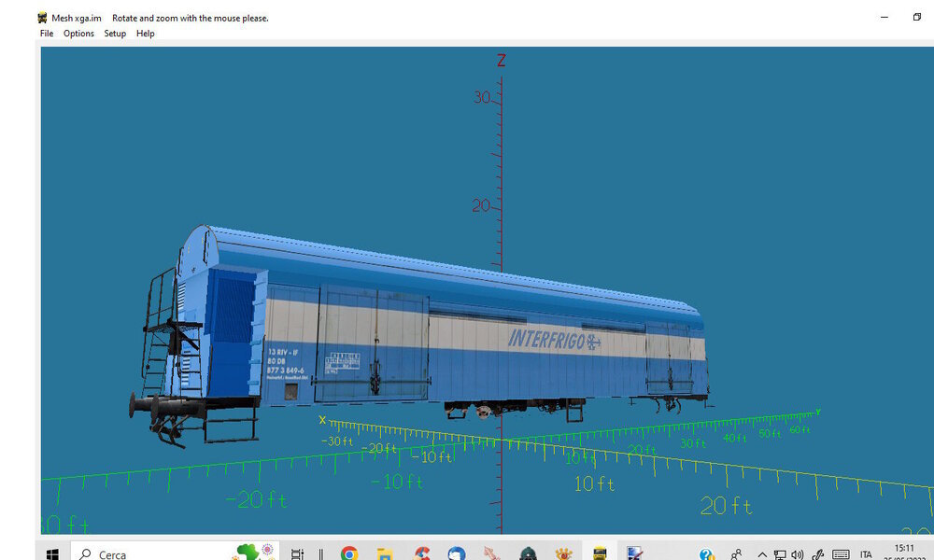Screen dimensions: 934x560
Task: Click the red Z axis label
Action: (501, 60)
